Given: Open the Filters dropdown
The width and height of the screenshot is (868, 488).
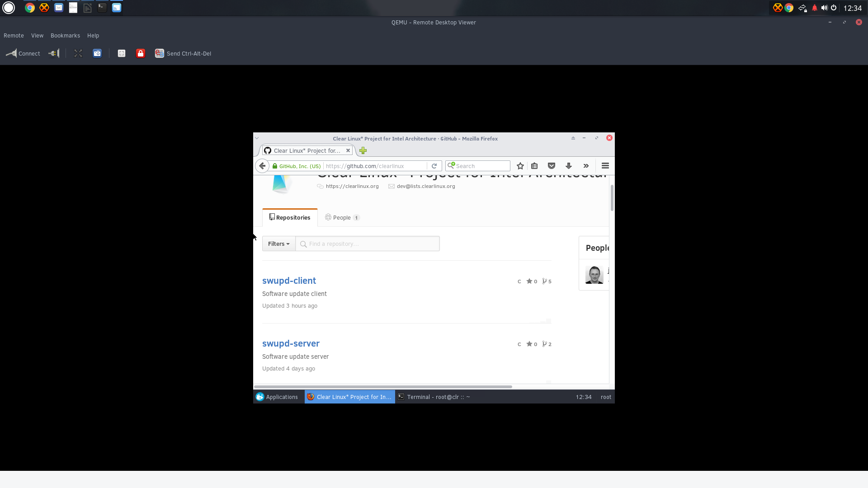Looking at the screenshot, I should coord(278,244).
